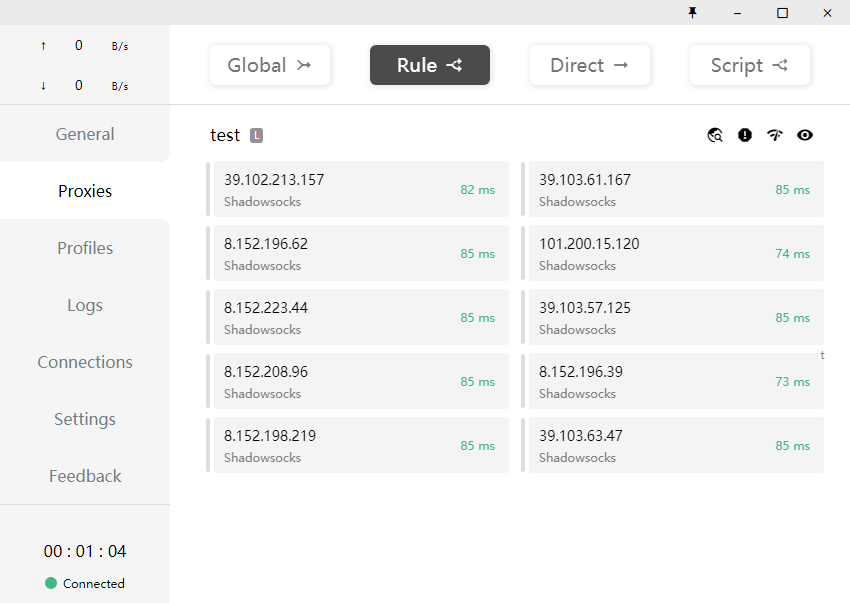Select Direct connection mode
The width and height of the screenshot is (850, 603).
click(x=590, y=65)
